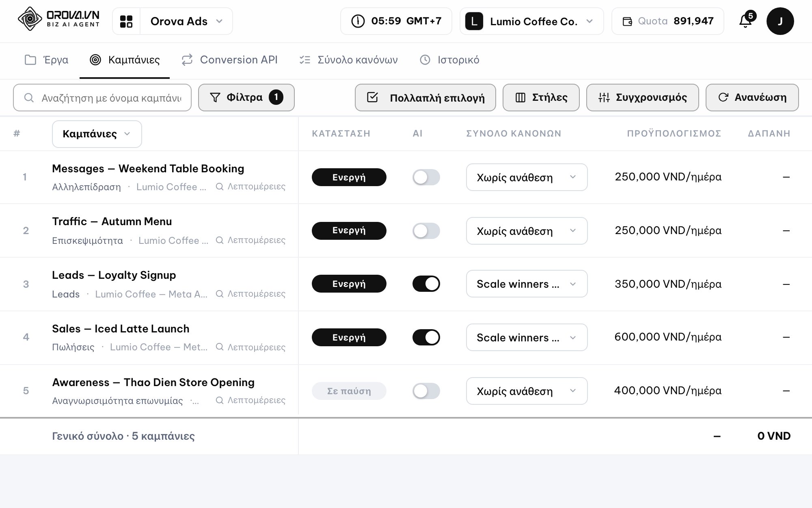Open the notifications bell
The height and width of the screenshot is (508, 812).
745,21
